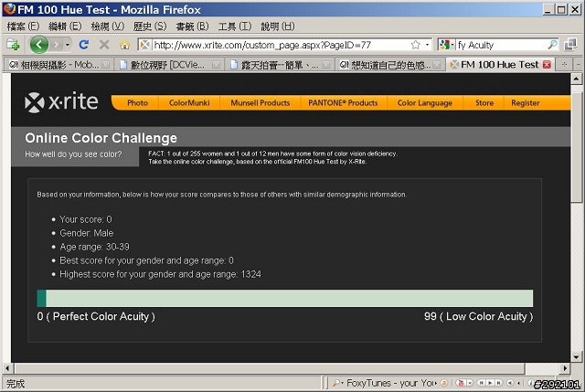Open a new tab with plus button
The height and width of the screenshot is (392, 585).
click(564, 65)
